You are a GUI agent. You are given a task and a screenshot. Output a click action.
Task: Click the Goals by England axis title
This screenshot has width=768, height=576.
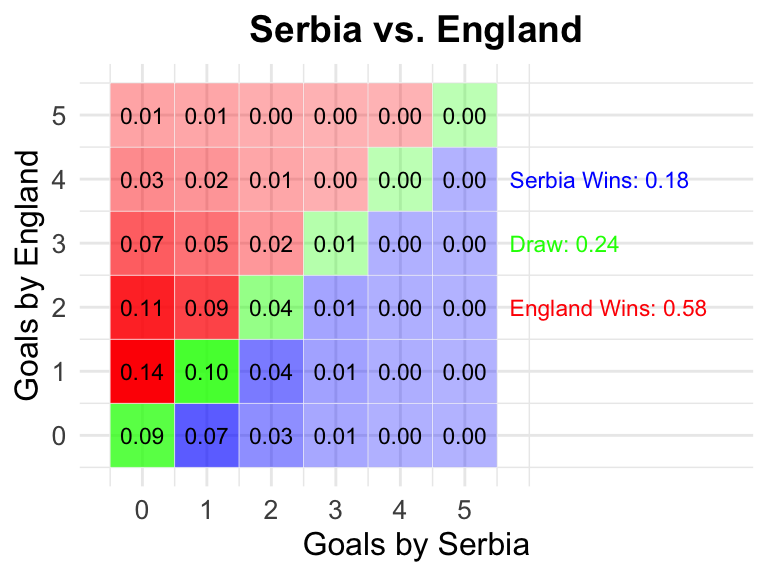point(26,276)
